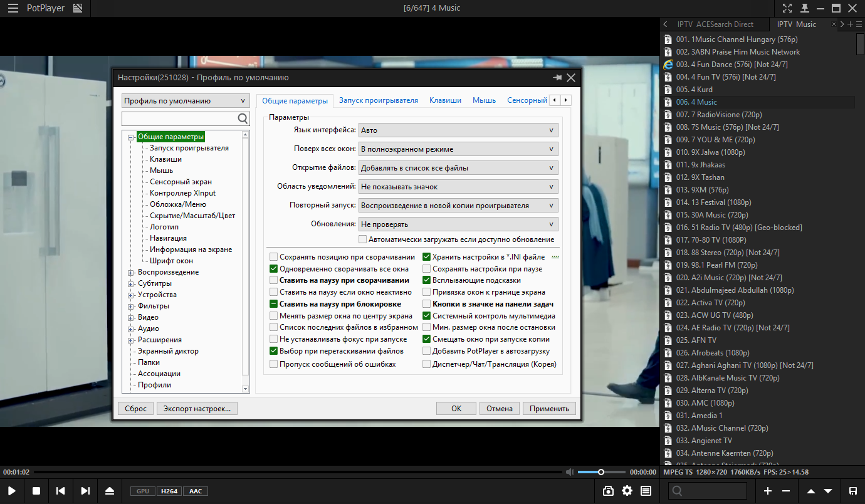
Task: Open the 'IPTV ACESearch Direct' playlist tab
Action: [x=715, y=24]
